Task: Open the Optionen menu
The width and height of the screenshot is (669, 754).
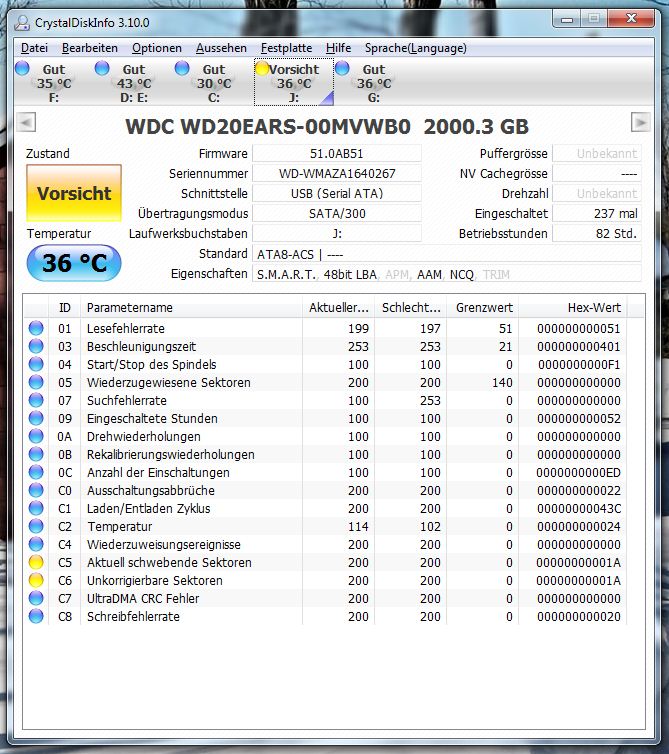Action: pos(157,48)
